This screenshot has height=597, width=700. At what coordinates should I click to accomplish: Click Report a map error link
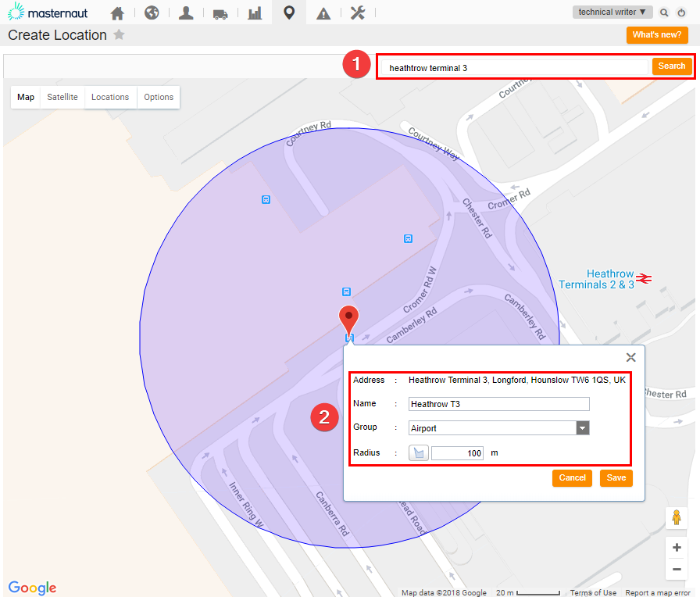pyautogui.click(x=658, y=592)
